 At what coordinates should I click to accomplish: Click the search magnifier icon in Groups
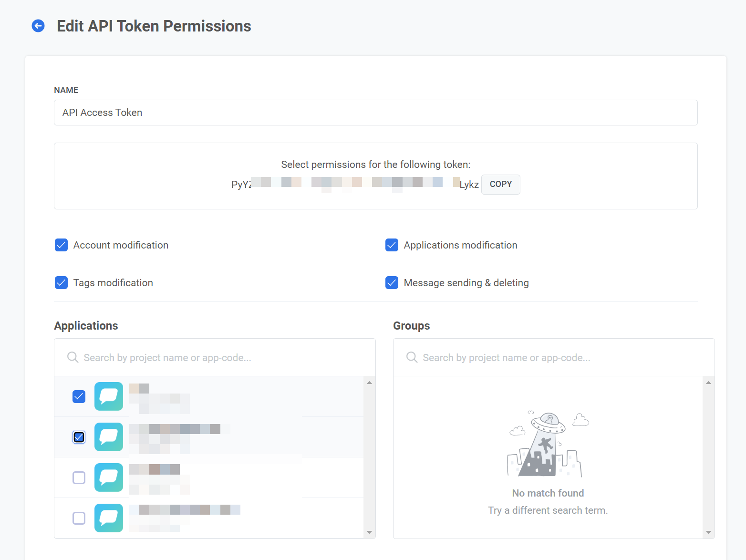[x=412, y=357]
